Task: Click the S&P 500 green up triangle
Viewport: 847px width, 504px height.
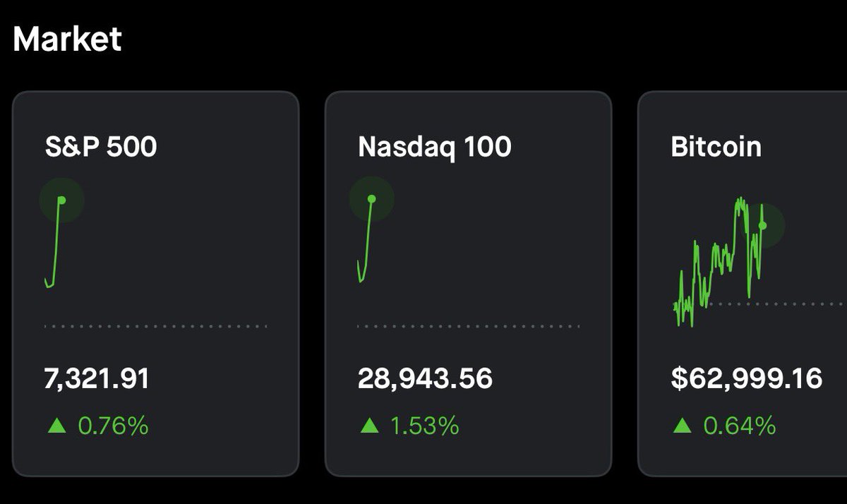Action: (x=56, y=426)
